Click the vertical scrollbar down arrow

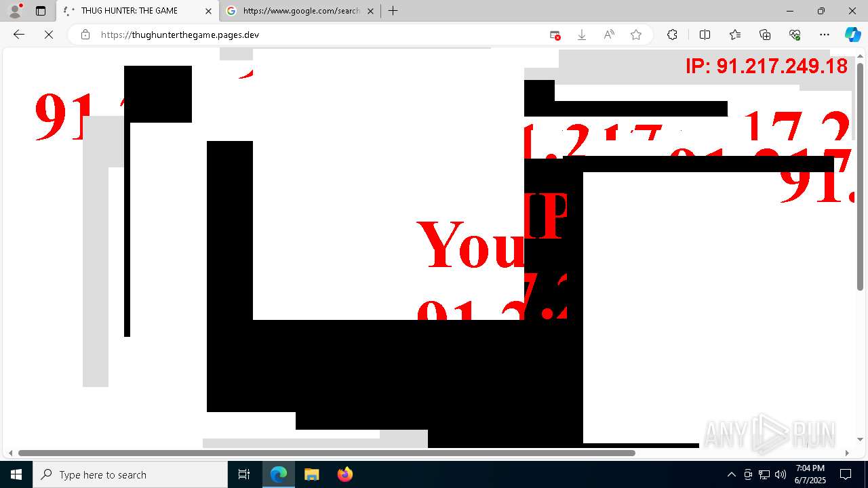click(861, 440)
